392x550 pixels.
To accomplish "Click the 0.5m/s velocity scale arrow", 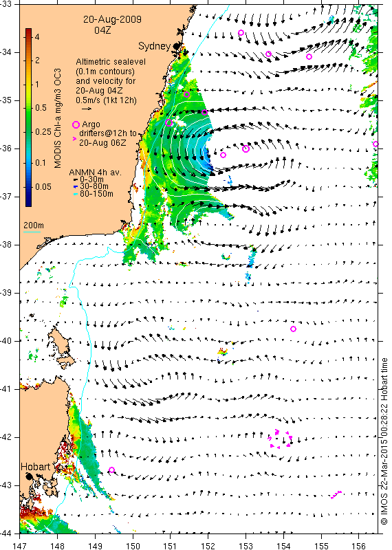I will 87,109.
